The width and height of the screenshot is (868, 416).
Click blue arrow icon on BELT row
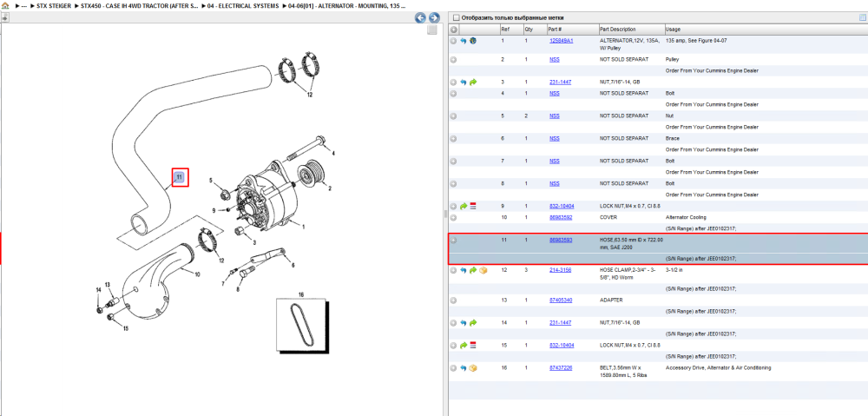tap(464, 368)
